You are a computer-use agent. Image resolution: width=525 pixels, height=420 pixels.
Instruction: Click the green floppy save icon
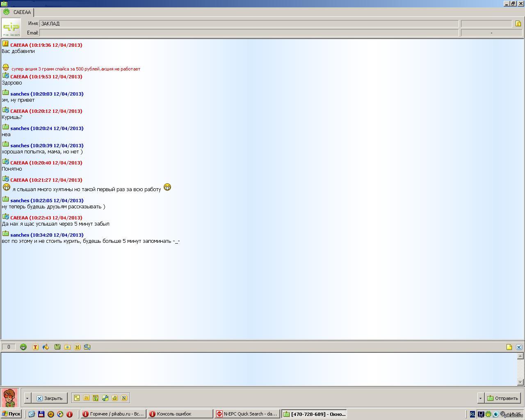click(x=57, y=347)
